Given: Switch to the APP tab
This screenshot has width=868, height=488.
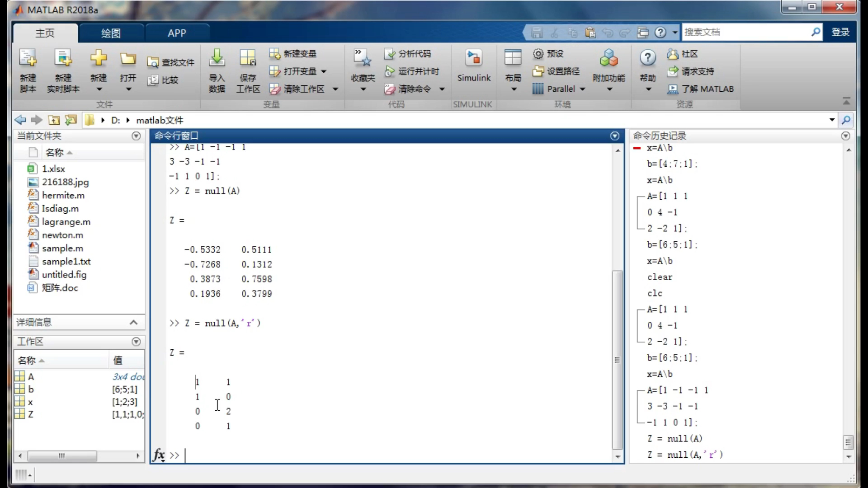Looking at the screenshot, I should 177,33.
